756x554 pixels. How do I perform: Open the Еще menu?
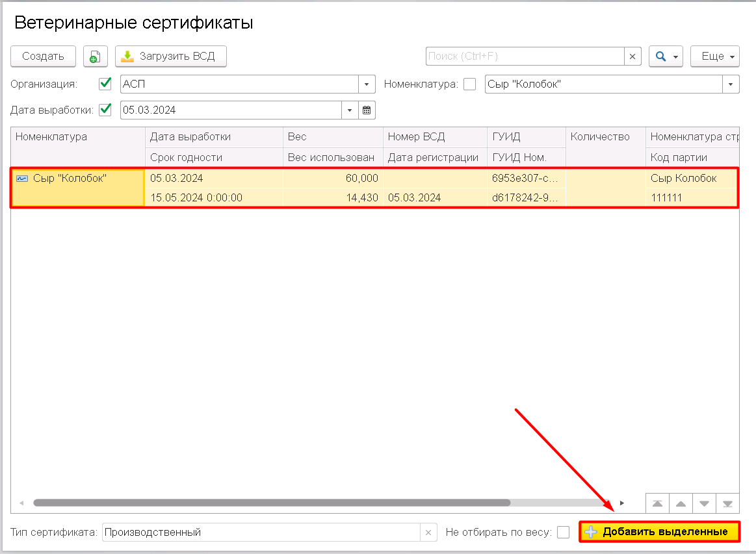715,57
